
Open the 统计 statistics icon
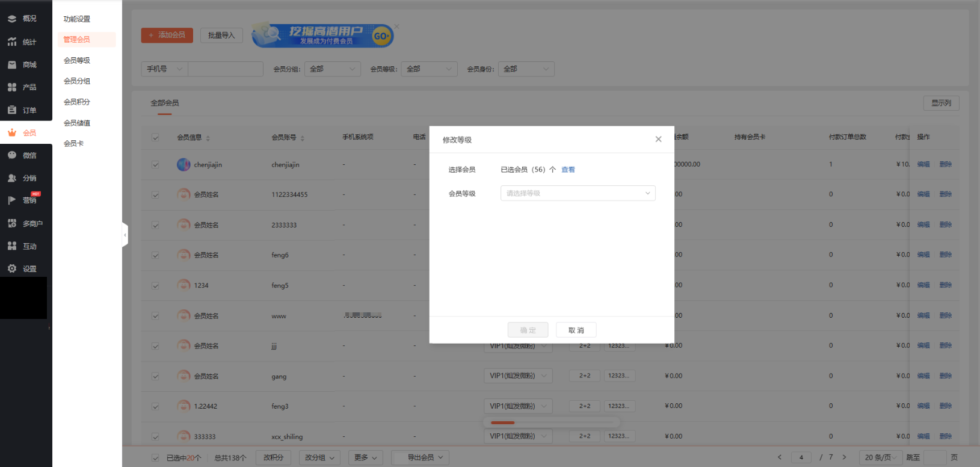(12, 42)
